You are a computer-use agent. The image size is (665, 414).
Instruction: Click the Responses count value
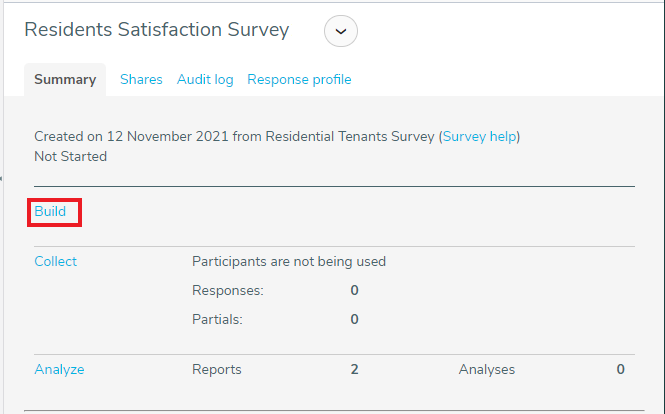click(x=355, y=290)
